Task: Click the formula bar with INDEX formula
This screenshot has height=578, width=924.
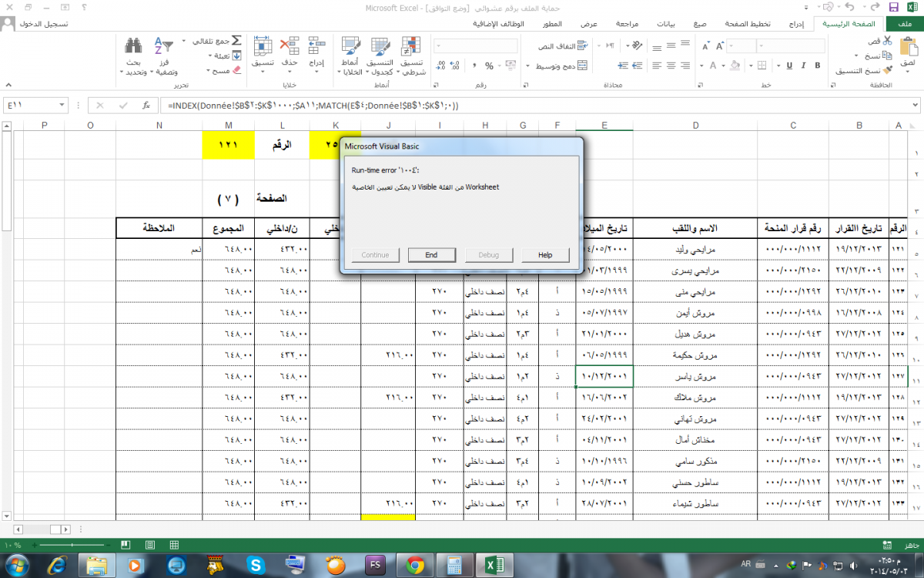Action: point(535,105)
